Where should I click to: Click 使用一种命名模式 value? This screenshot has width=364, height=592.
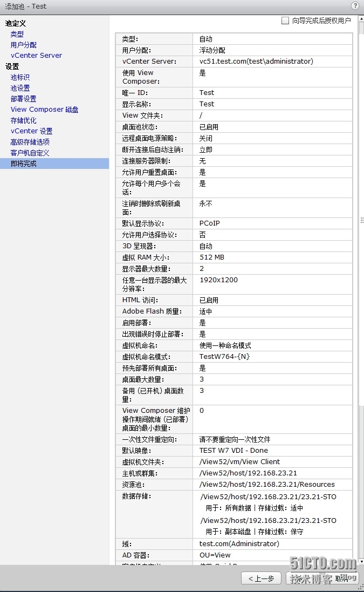225,345
